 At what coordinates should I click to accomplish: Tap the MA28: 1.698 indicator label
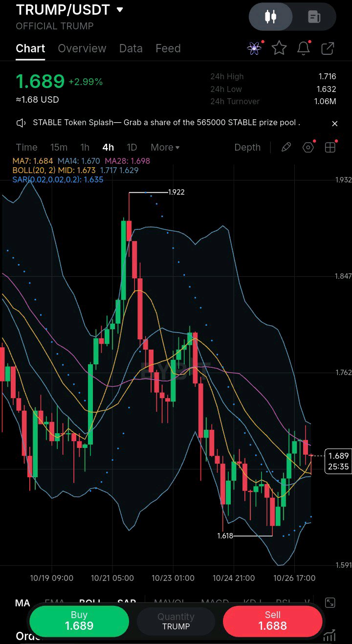(127, 161)
